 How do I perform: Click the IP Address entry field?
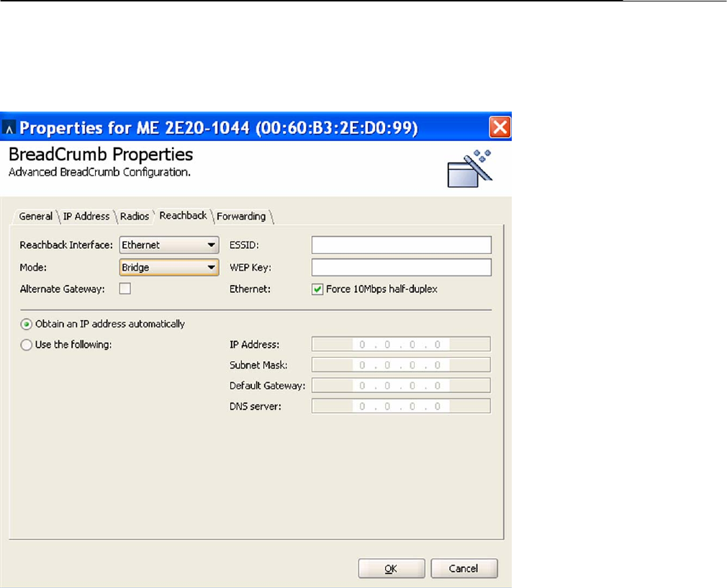(x=401, y=345)
